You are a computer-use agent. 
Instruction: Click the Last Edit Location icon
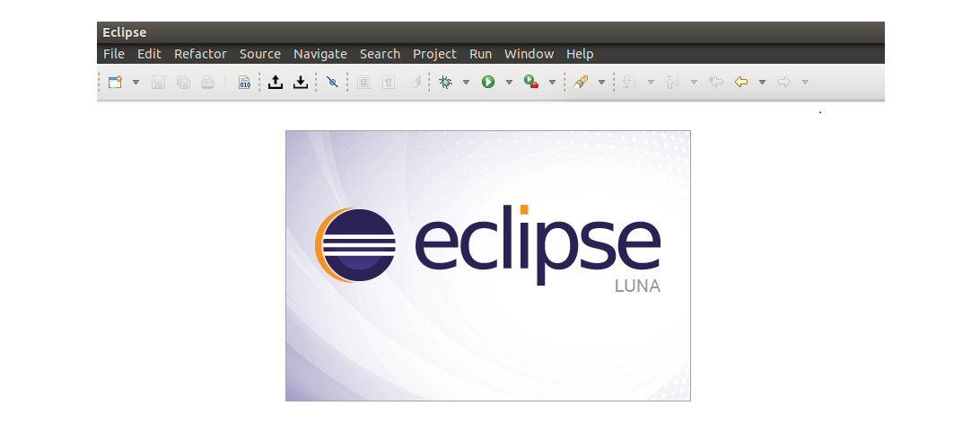pos(715,82)
